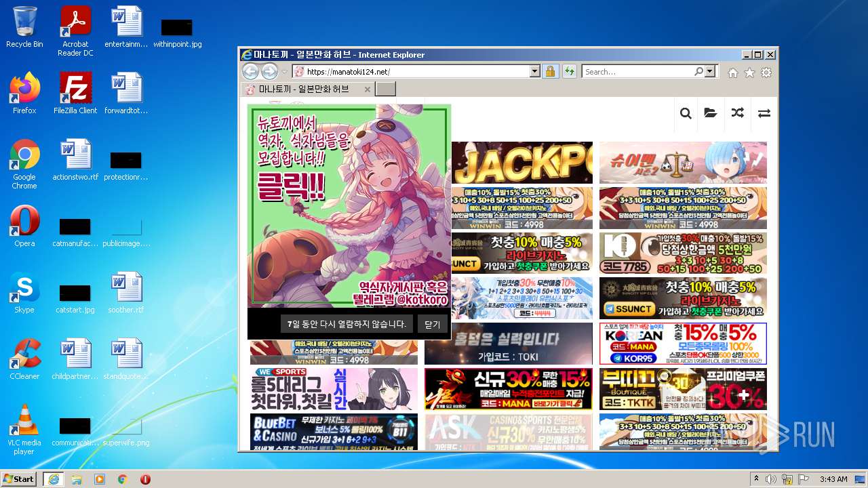The height and width of the screenshot is (488, 868).
Task: Launch Acrobat Reader DC shortcut
Action: click(x=75, y=31)
